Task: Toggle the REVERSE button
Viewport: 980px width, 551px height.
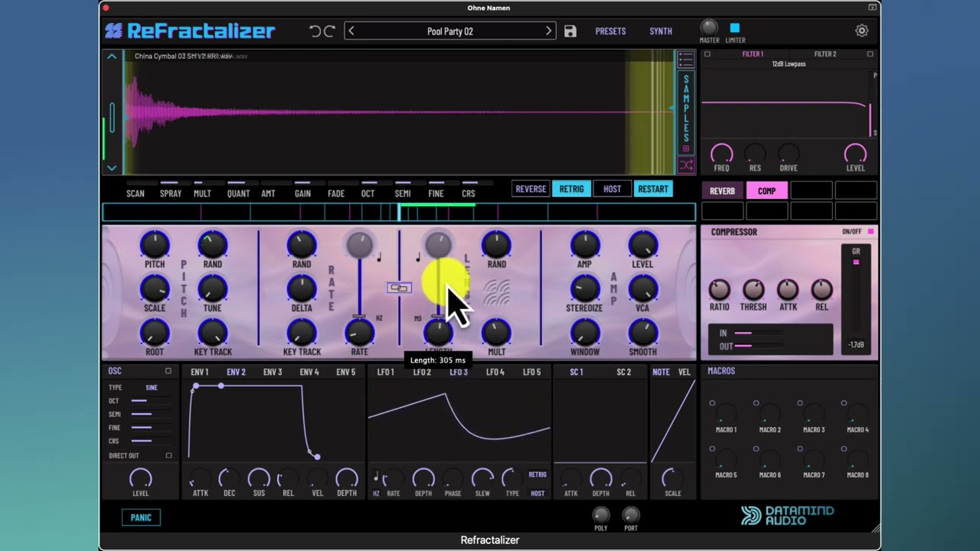Action: 531,189
